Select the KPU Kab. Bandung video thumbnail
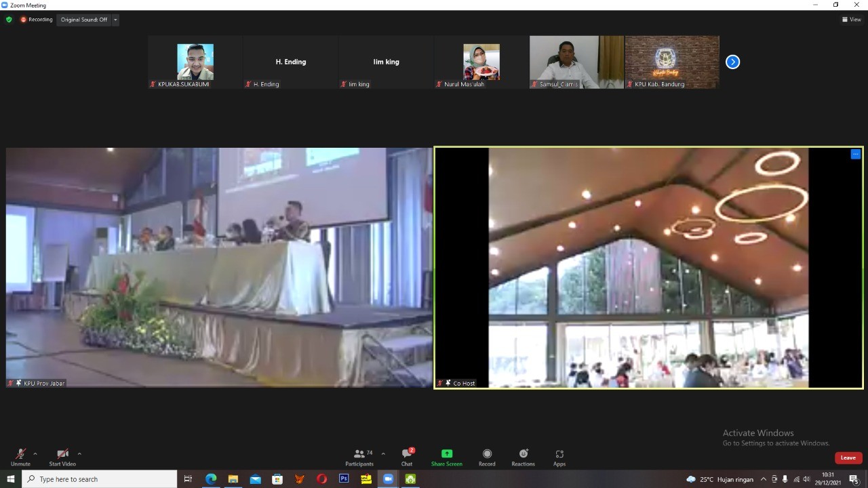 [671, 62]
